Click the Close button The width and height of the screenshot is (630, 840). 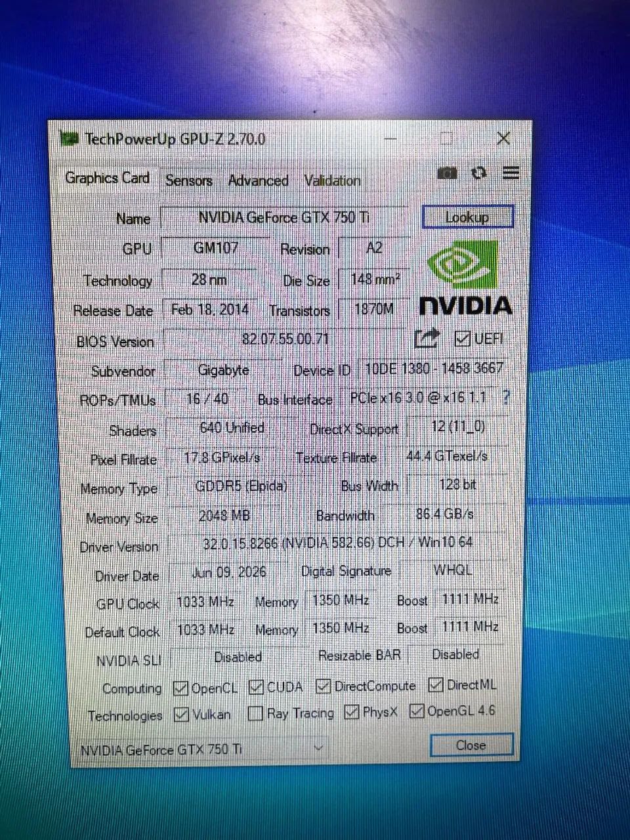tap(471, 745)
